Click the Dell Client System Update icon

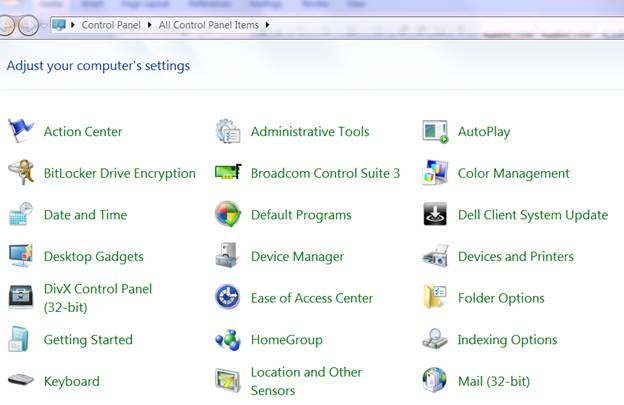435,214
